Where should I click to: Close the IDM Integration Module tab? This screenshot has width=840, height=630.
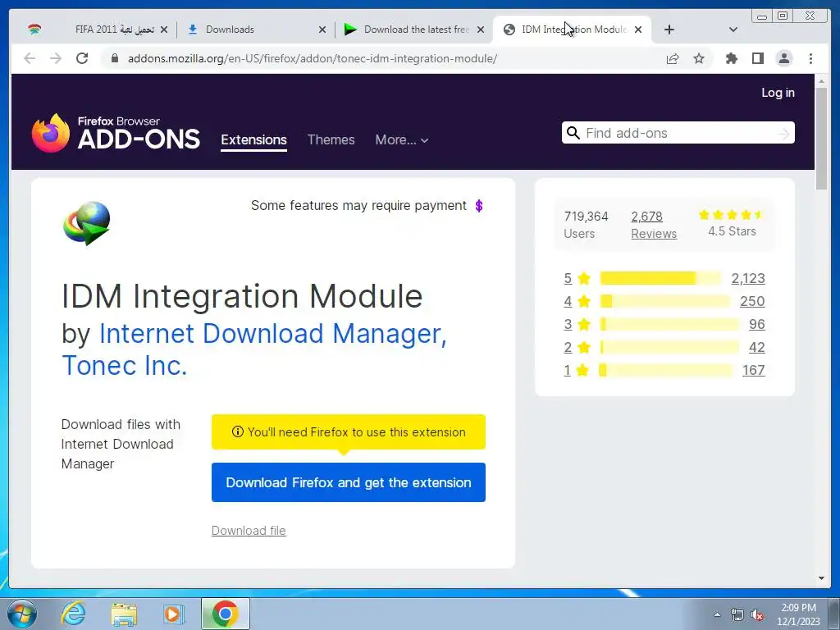[638, 30]
